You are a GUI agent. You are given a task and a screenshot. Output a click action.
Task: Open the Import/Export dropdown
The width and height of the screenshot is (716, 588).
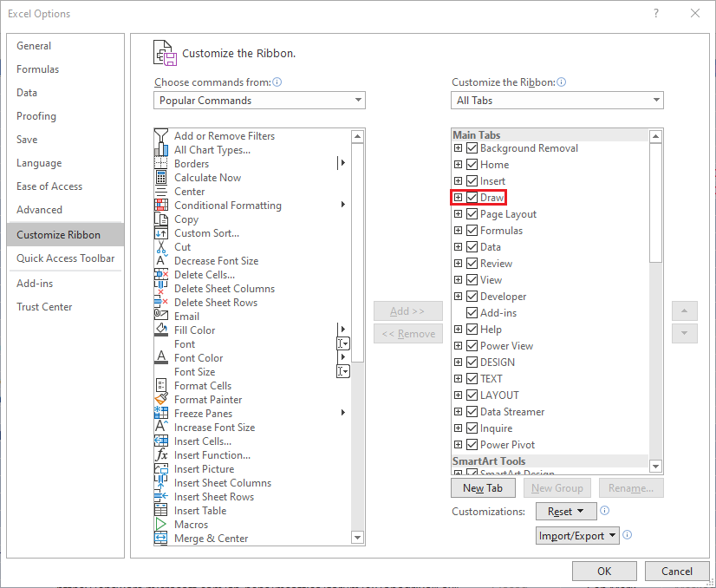[x=577, y=535]
